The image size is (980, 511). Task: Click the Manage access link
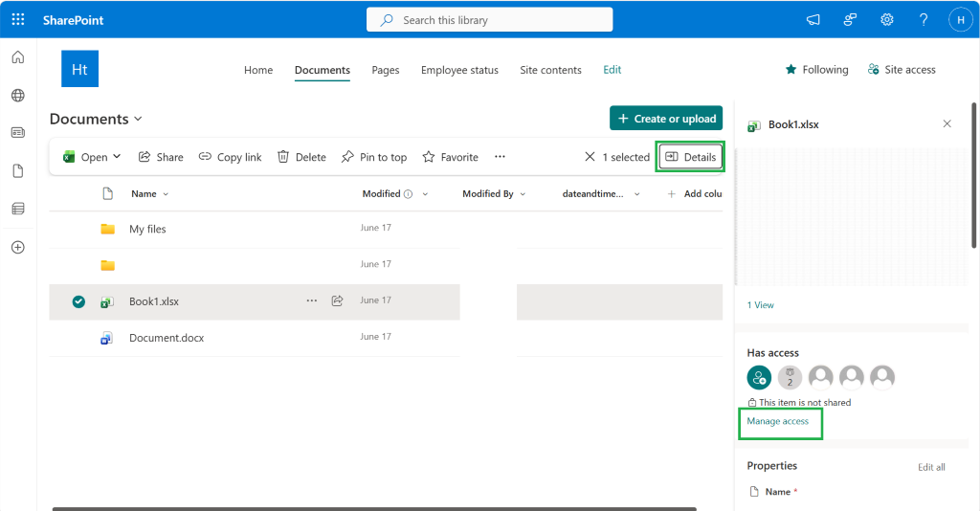click(777, 421)
